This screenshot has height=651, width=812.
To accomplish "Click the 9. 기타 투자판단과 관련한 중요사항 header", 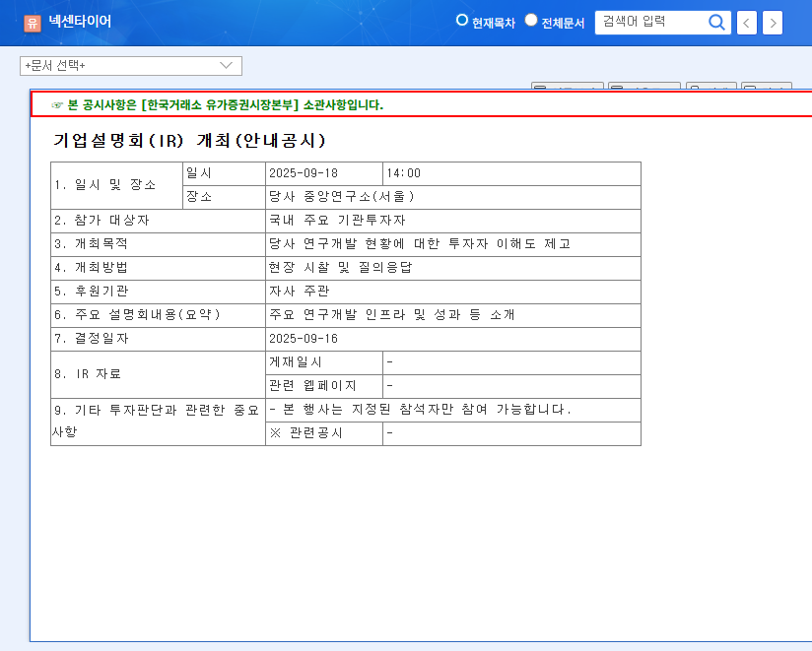I will coord(158,422).
